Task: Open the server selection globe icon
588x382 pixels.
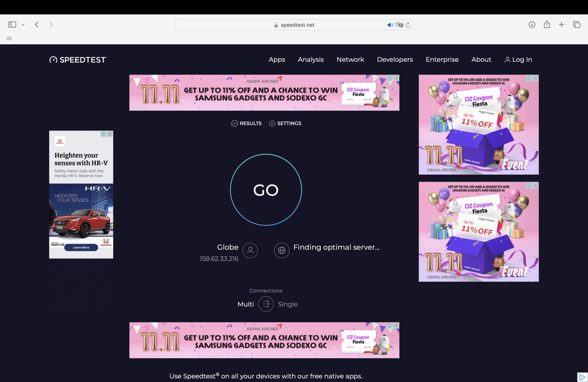Action: pos(282,250)
